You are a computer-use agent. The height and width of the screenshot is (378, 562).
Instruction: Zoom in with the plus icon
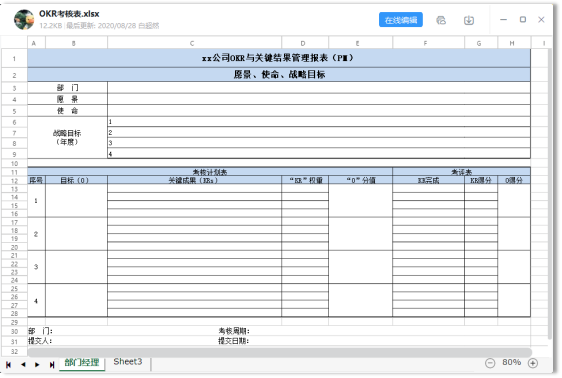533,363
